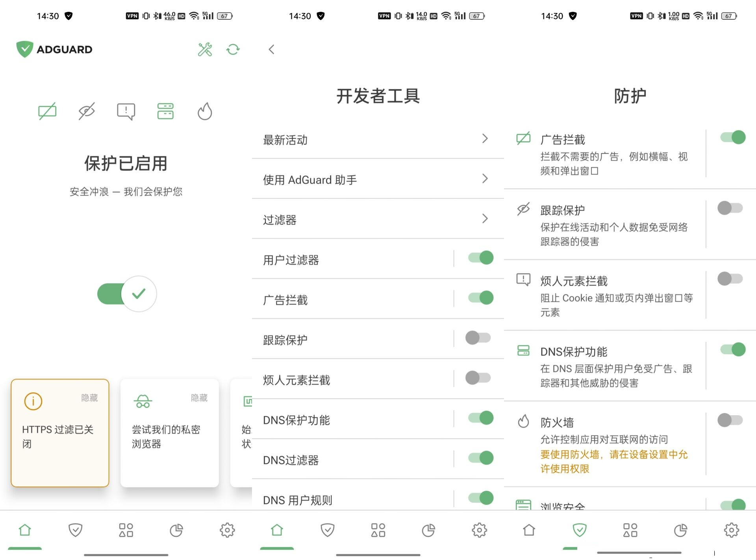Expand 使用 AdGuard 助手
The image size is (756, 560).
(485, 179)
